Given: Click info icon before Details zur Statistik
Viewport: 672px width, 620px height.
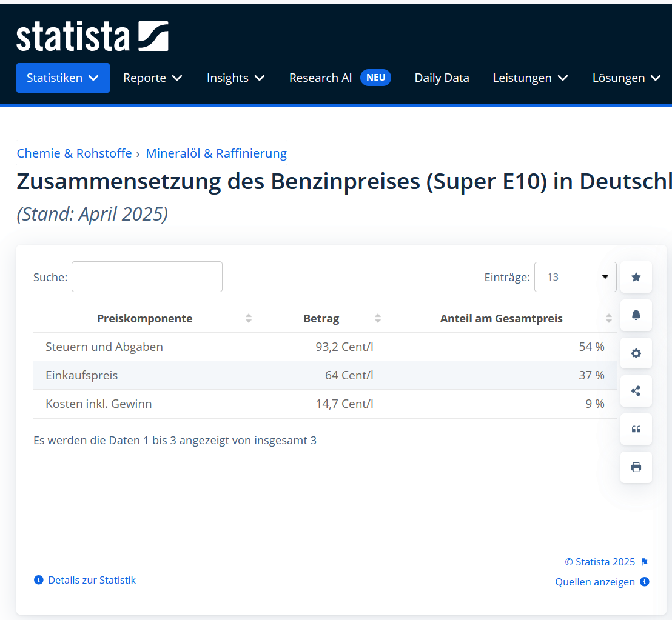Looking at the screenshot, I should 39,580.
